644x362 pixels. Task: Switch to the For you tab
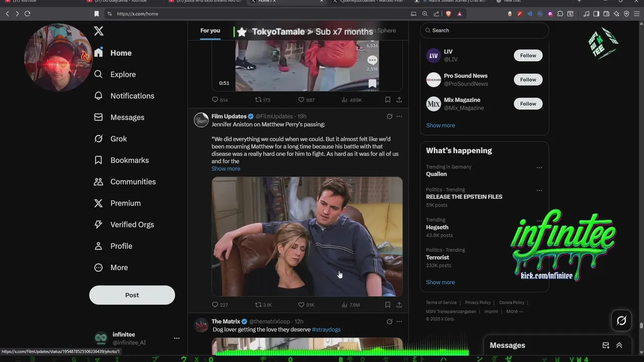pyautogui.click(x=210, y=31)
